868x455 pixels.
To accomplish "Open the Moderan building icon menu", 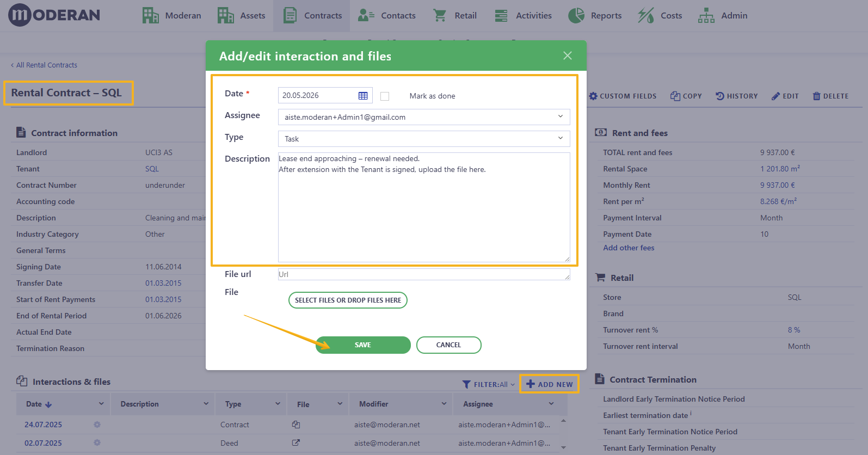I will (x=151, y=15).
